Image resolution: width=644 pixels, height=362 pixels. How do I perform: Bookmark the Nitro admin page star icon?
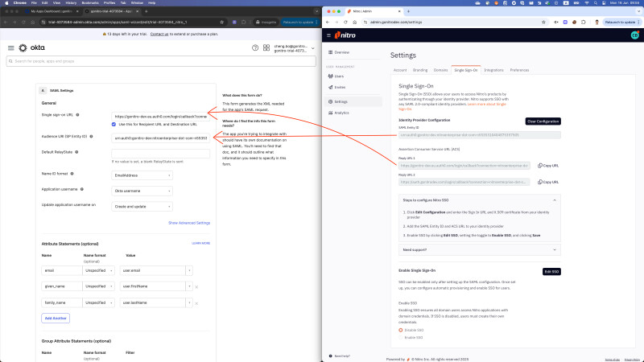(543, 23)
